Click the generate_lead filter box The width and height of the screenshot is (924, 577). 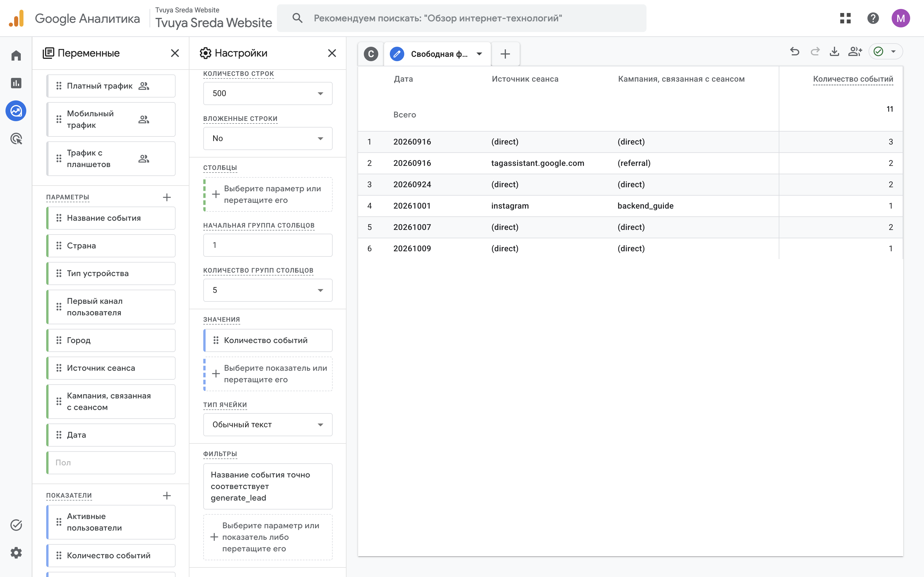coord(268,486)
